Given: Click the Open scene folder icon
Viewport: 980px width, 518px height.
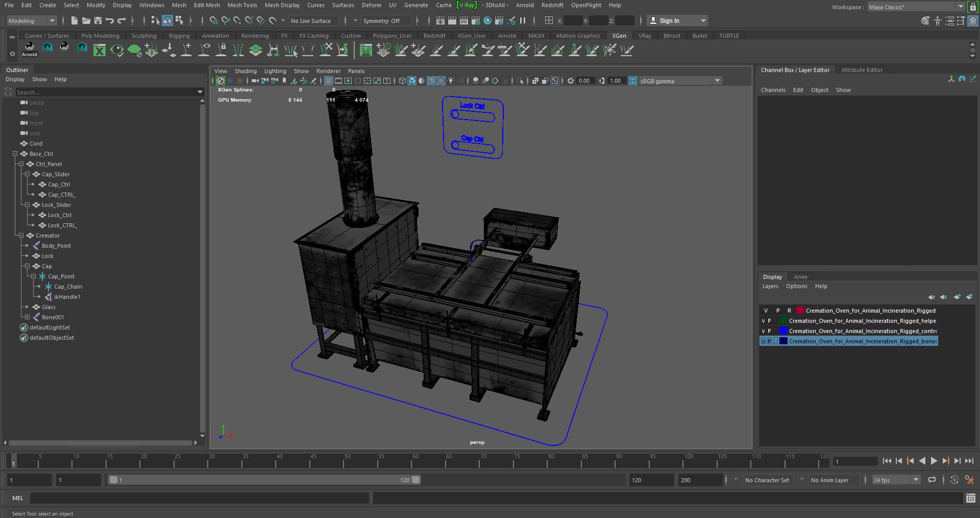Looking at the screenshot, I should click(86, 20).
